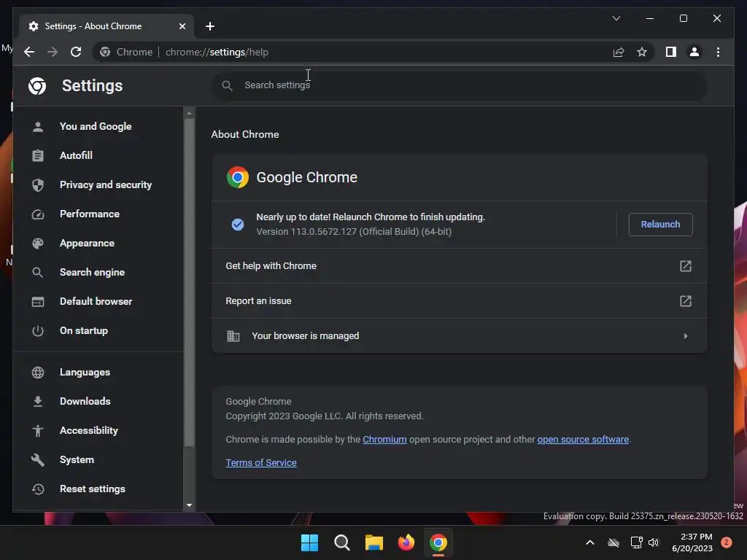Click the Chrome site info chip
The width and height of the screenshot is (747, 560).
pos(127,52)
